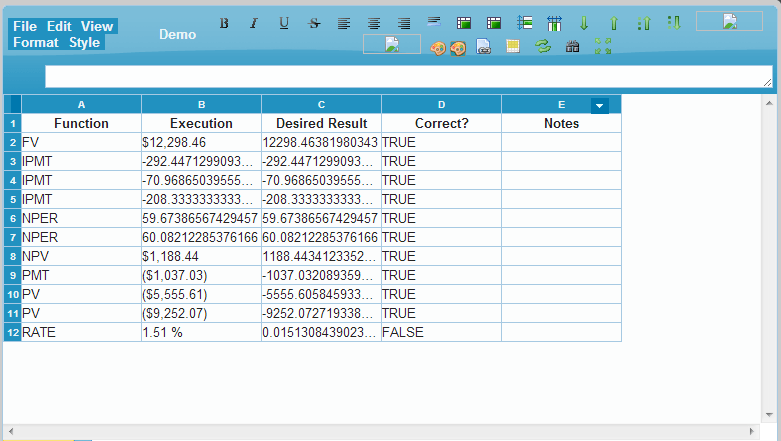
Task: Click the green refresh arrows icon
Action: coord(543,46)
